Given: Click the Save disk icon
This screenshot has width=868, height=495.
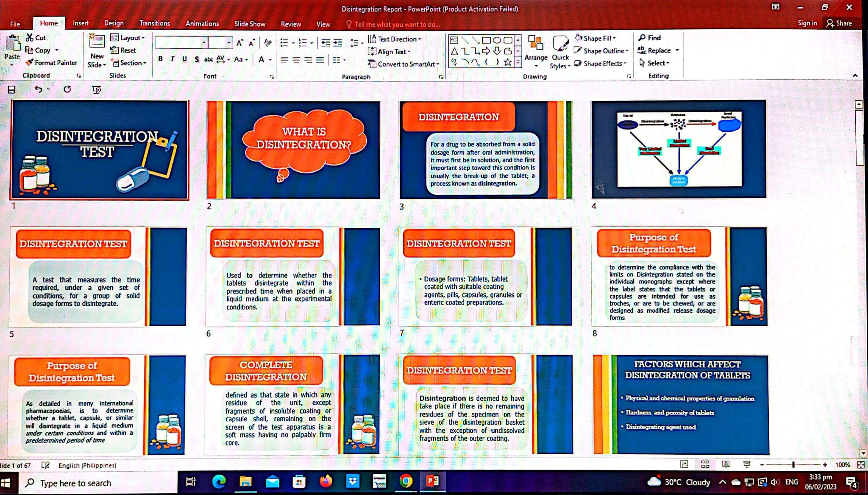Looking at the screenshot, I should click(12, 89).
